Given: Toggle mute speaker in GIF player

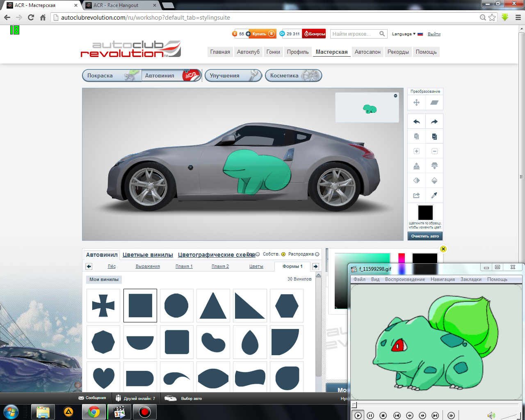Looking at the screenshot, I should [x=491, y=415].
